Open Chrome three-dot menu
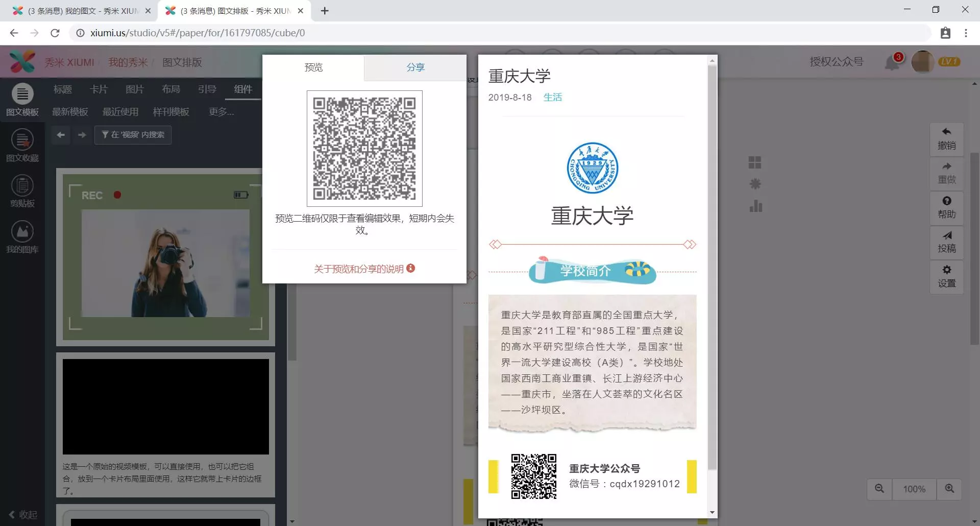This screenshot has height=526, width=980. click(x=966, y=33)
